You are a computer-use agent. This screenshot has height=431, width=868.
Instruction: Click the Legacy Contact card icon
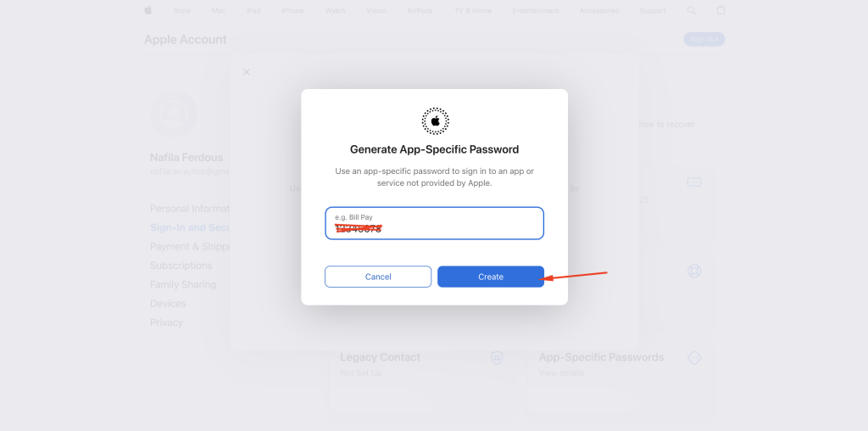pos(497,357)
